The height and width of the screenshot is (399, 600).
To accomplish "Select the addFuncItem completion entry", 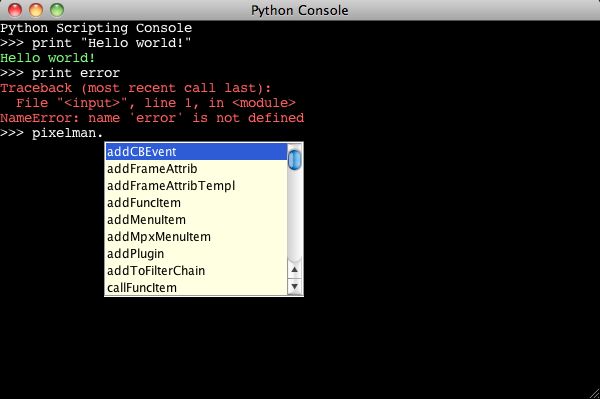I will tap(196, 203).
